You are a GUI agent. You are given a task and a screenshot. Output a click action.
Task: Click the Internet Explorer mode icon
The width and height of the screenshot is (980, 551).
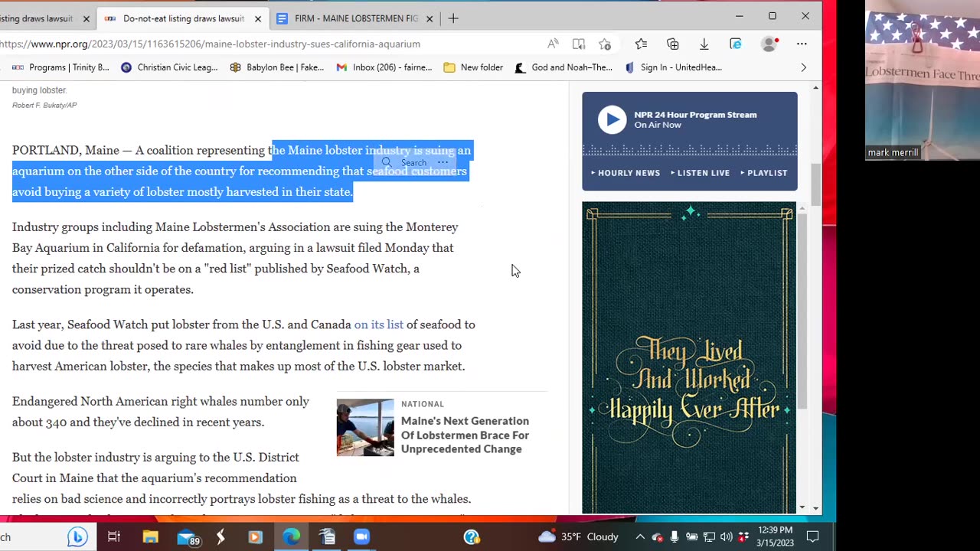(x=735, y=44)
